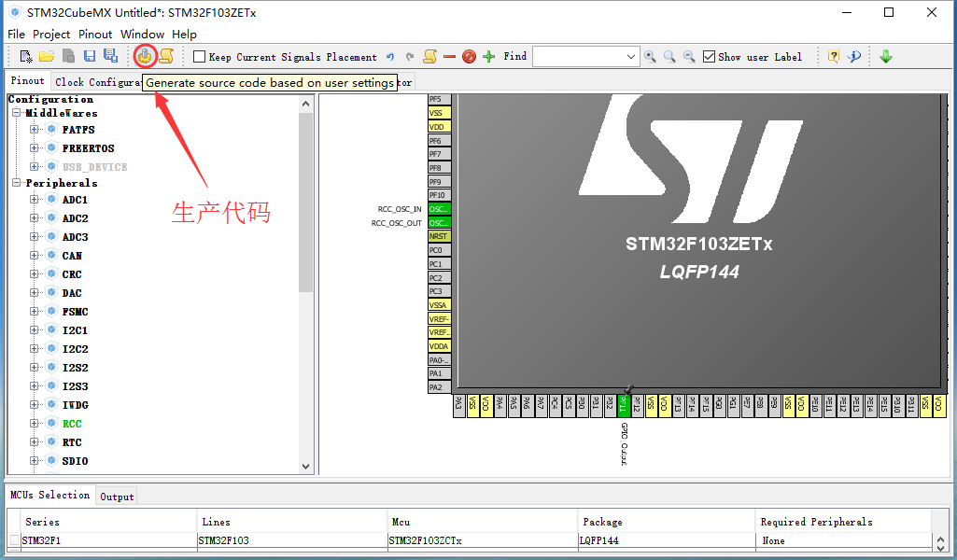Click the green PF11 pin on chip
Screen dimensions: 957x560
(623, 406)
